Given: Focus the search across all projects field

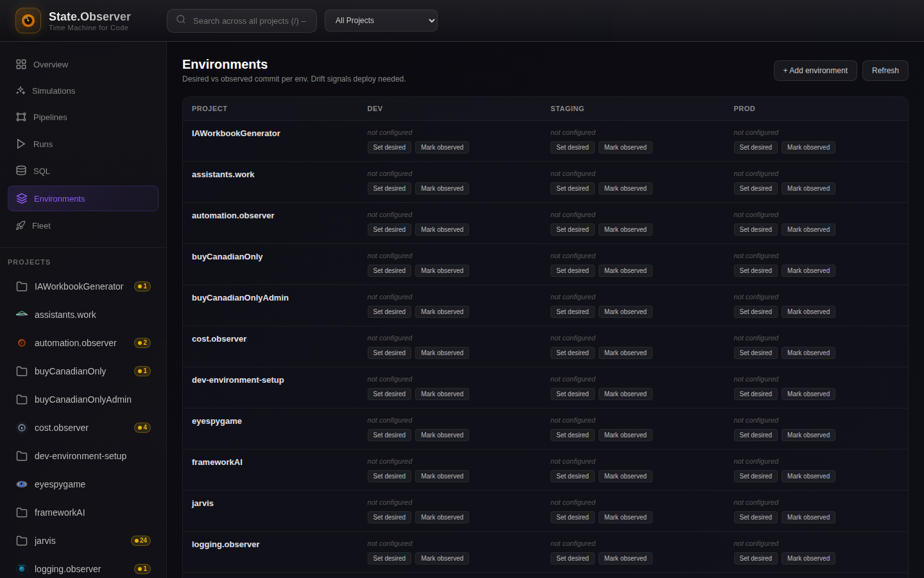Looking at the screenshot, I should 242,21.
